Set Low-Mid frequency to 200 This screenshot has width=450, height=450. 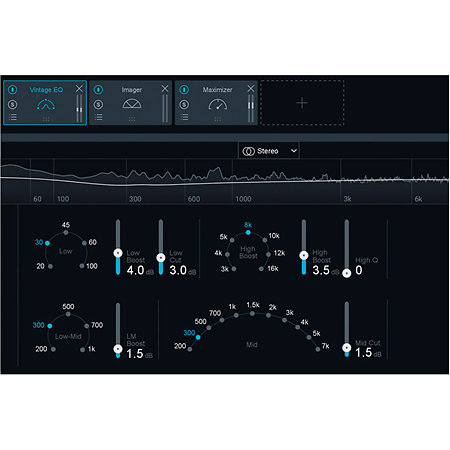click(53, 349)
